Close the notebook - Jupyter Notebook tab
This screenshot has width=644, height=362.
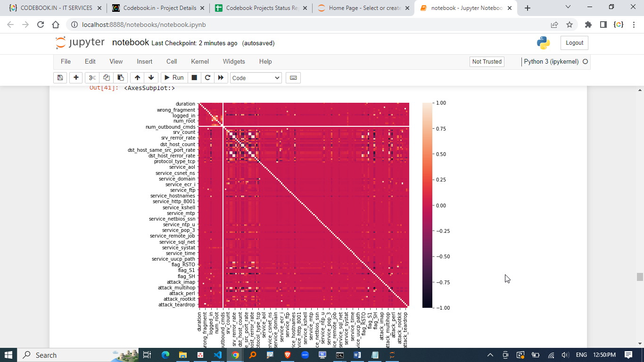pyautogui.click(x=509, y=8)
